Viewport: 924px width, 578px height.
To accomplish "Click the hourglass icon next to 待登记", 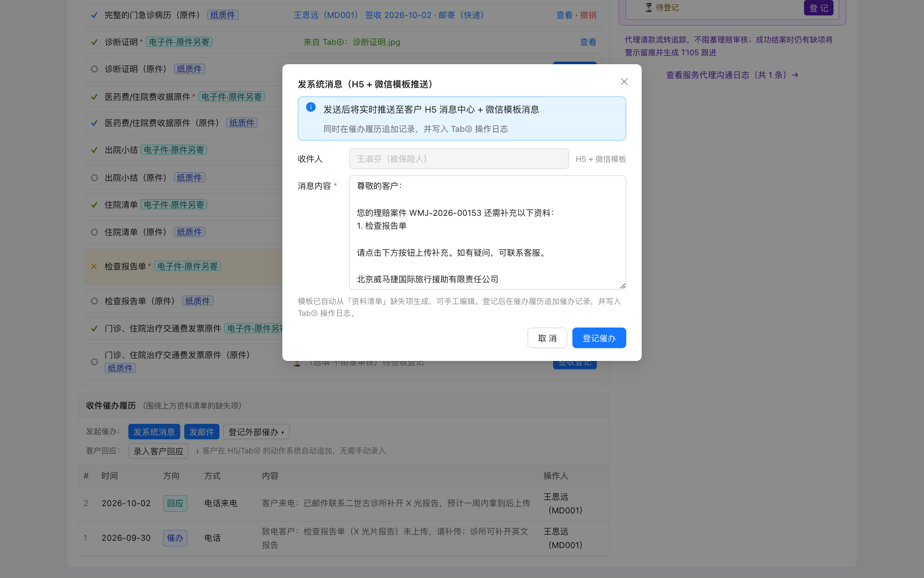I will pos(649,8).
